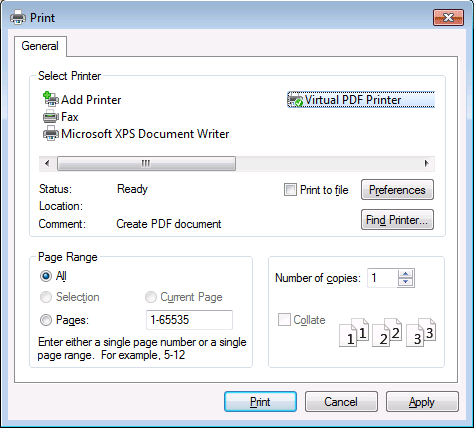Viewport: 474px width, 428px height.
Task: Switch to the General tab
Action: 40,46
